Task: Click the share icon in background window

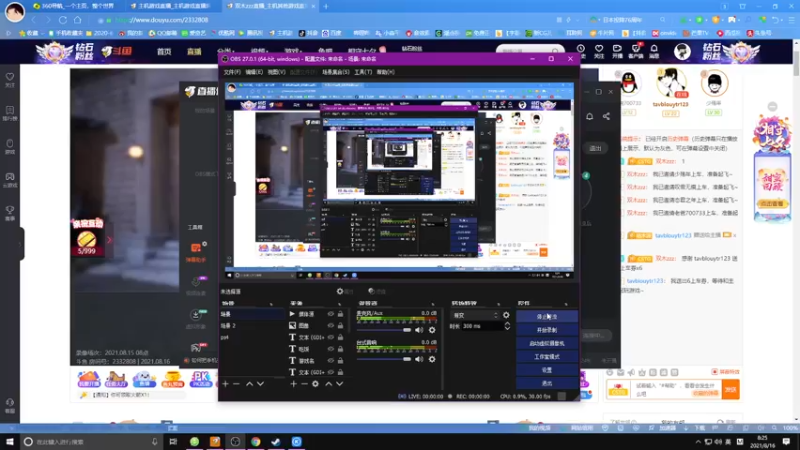Action: tap(606, 116)
